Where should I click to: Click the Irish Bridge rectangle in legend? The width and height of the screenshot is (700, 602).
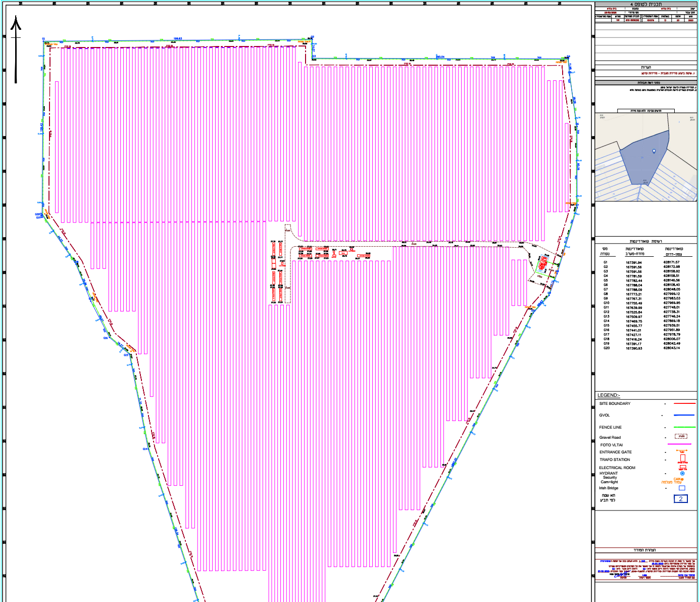(x=682, y=488)
